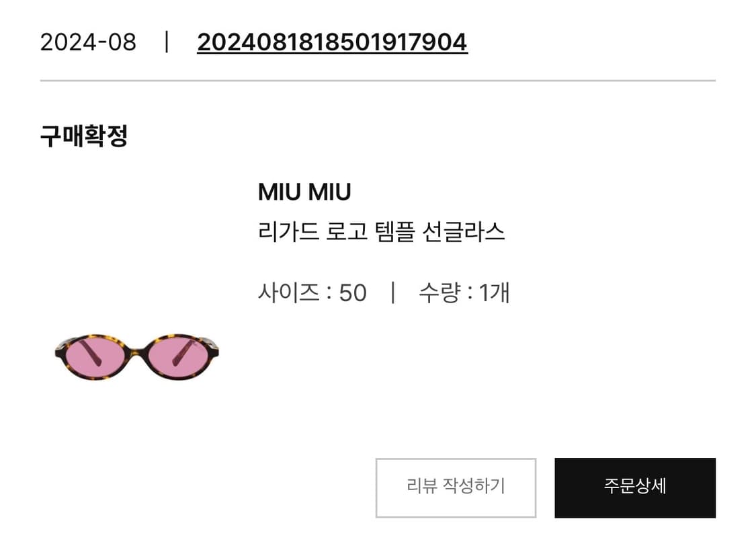The height and width of the screenshot is (554, 756).
Task: Click 리뷰 작성하기 to write a review
Action: click(456, 489)
